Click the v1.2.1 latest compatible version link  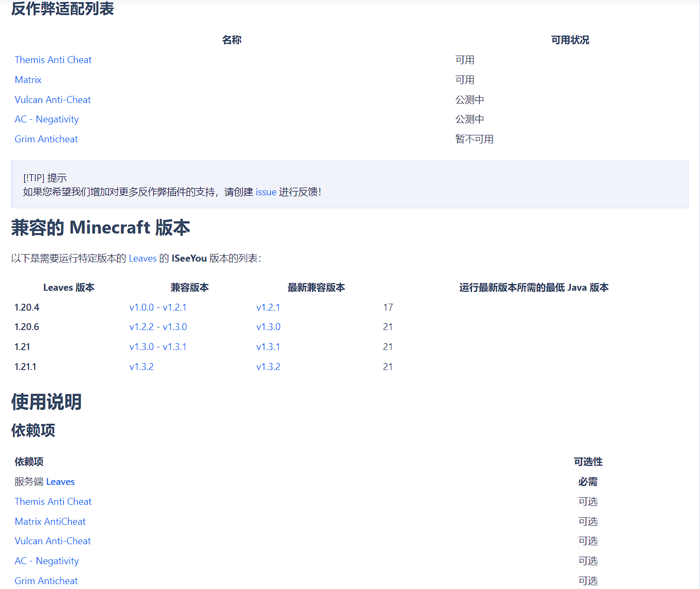tap(268, 307)
